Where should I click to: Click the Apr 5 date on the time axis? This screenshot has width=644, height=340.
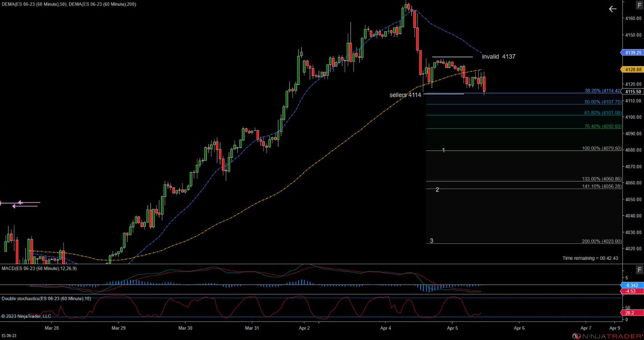tap(452, 327)
